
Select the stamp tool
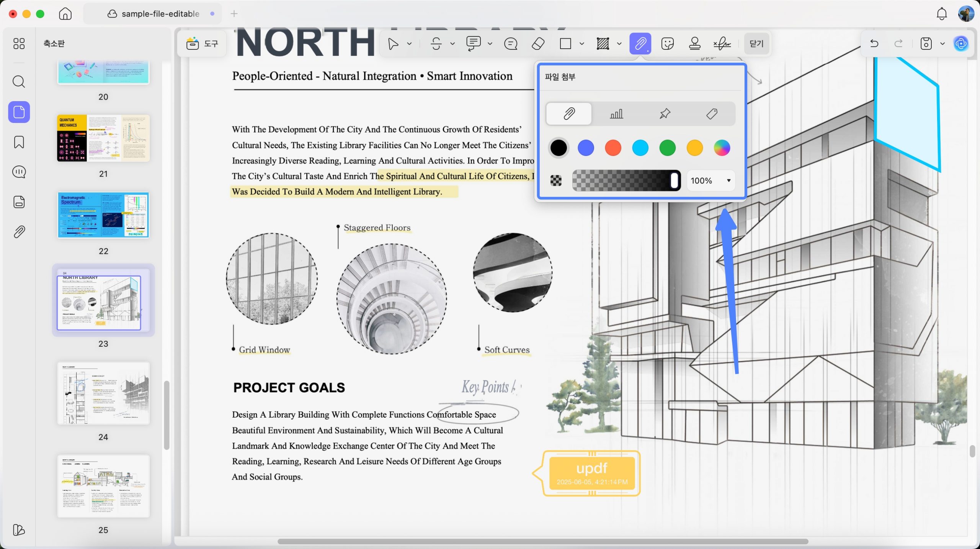tap(695, 44)
